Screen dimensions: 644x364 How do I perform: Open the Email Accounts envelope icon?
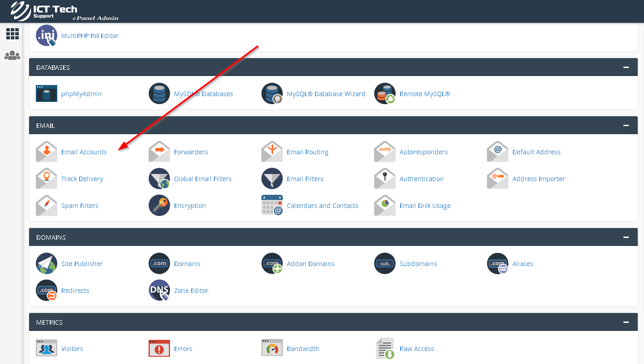tap(47, 152)
